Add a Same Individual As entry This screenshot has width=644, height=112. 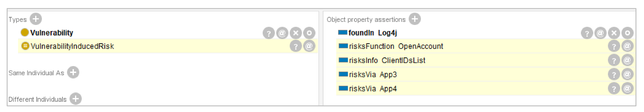point(73,72)
